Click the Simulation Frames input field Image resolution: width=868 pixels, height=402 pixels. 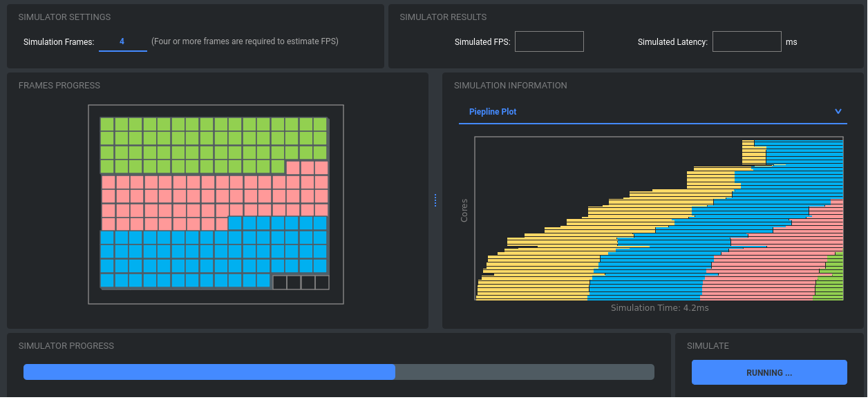coord(122,42)
